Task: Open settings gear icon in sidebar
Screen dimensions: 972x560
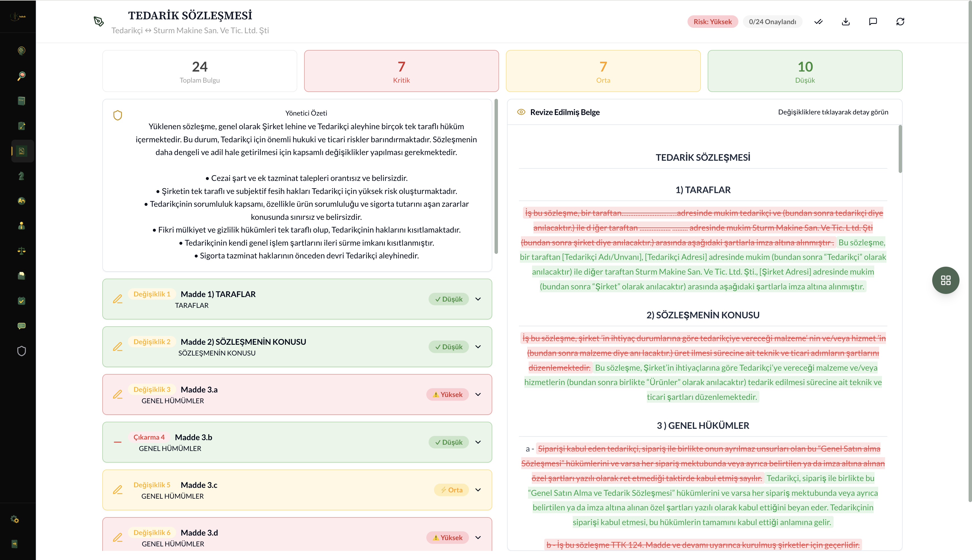Action: click(15, 519)
